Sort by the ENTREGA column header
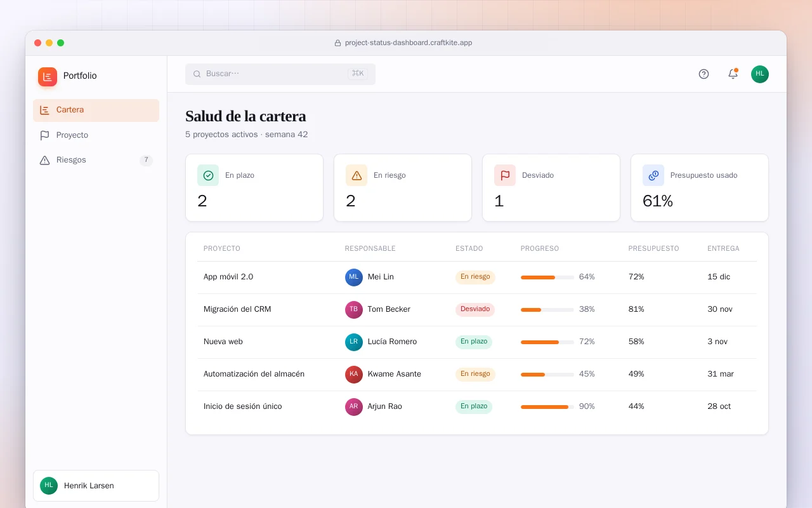 [723, 249]
